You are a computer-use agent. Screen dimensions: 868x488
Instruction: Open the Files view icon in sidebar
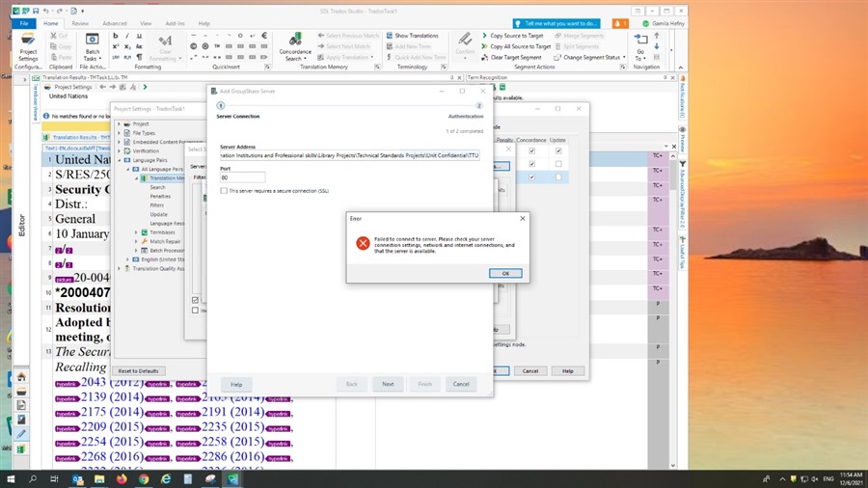21,406
